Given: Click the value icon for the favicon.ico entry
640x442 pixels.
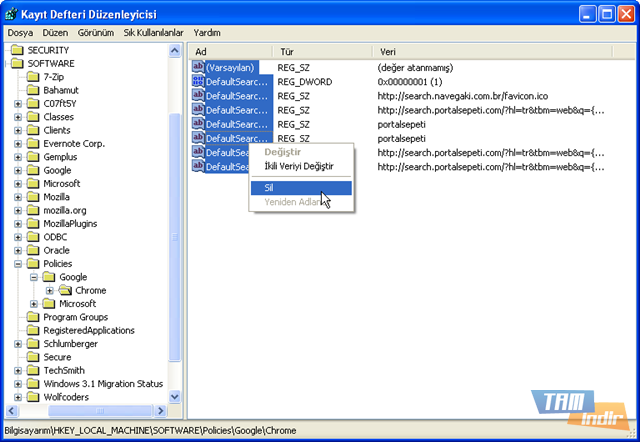Looking at the screenshot, I should point(198,95).
